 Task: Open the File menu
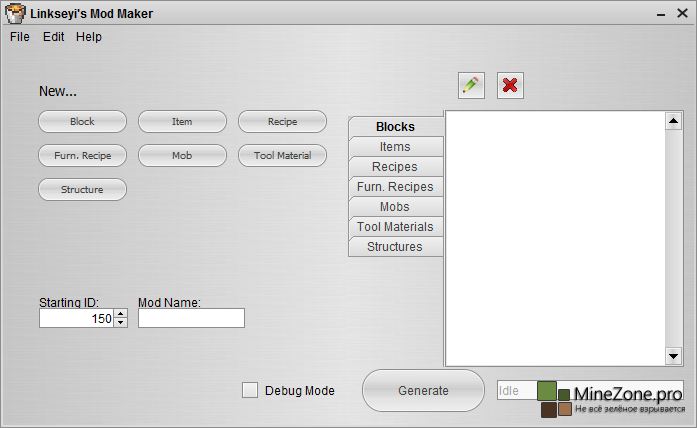[x=20, y=37]
